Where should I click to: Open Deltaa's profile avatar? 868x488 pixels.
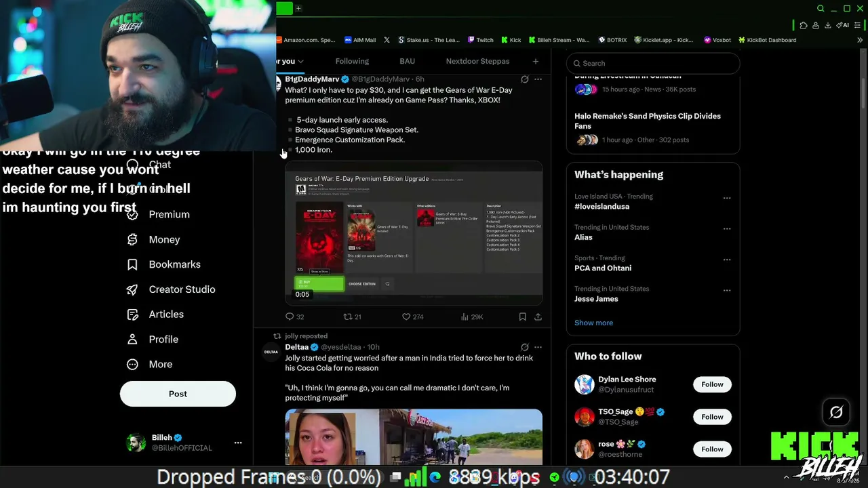(x=271, y=352)
